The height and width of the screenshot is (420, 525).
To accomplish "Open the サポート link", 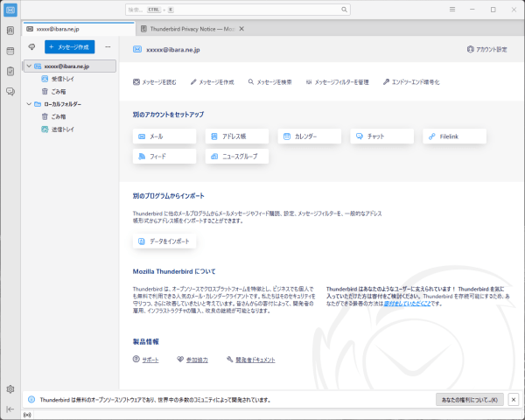I will pyautogui.click(x=150, y=360).
